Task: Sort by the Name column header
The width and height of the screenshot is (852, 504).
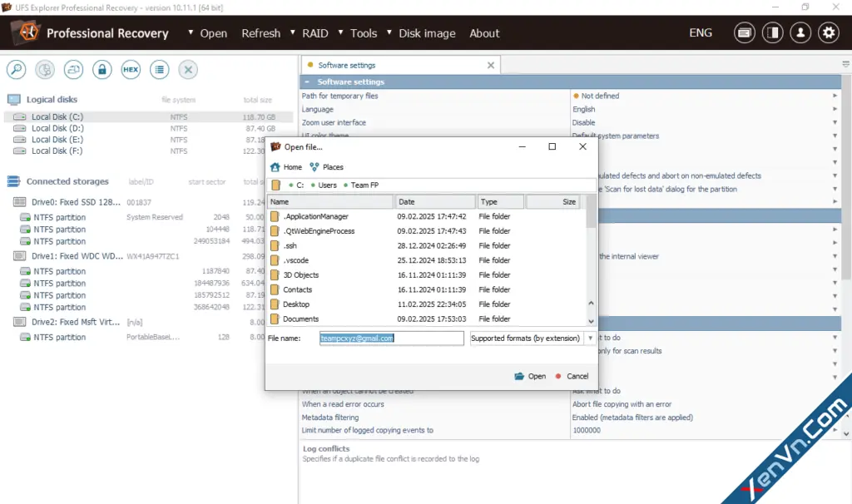Action: tap(330, 202)
